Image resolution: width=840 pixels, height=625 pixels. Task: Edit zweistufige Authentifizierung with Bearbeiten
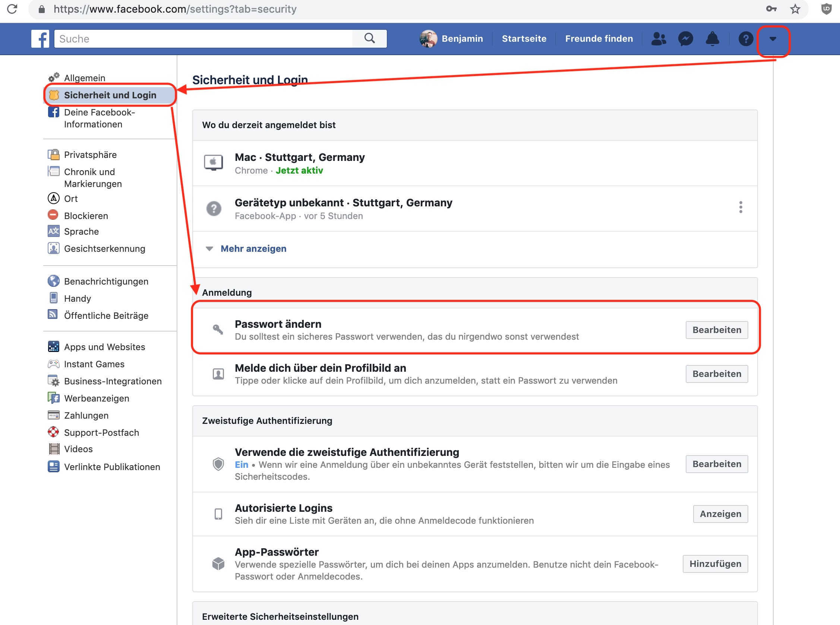coord(716,464)
